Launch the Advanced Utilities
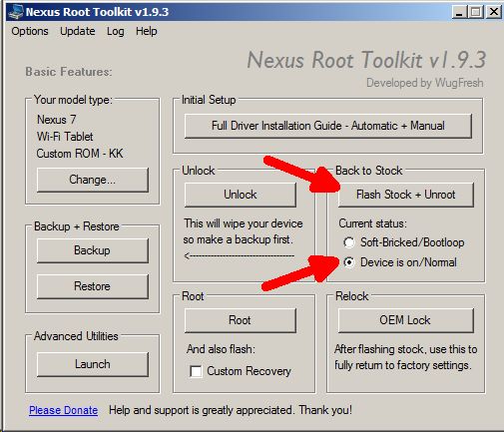This screenshot has width=504, height=432. (93, 364)
